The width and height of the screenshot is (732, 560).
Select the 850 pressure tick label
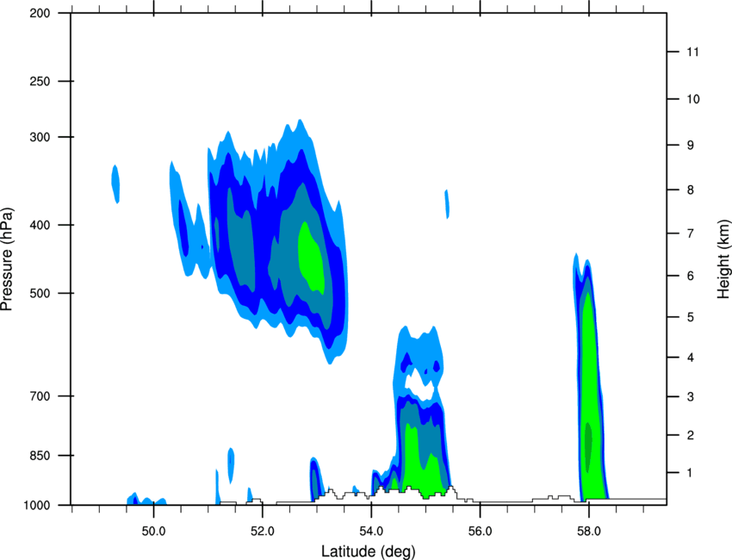40,456
